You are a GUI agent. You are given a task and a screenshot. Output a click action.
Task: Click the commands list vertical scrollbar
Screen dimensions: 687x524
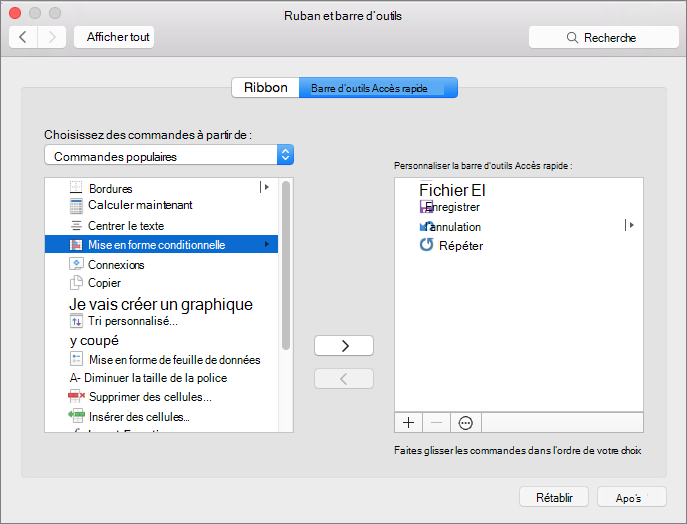click(286, 265)
